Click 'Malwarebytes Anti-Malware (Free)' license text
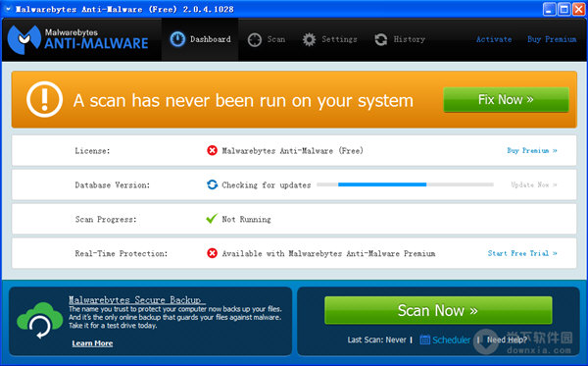Viewport: 588px width, 366px height. click(x=292, y=151)
